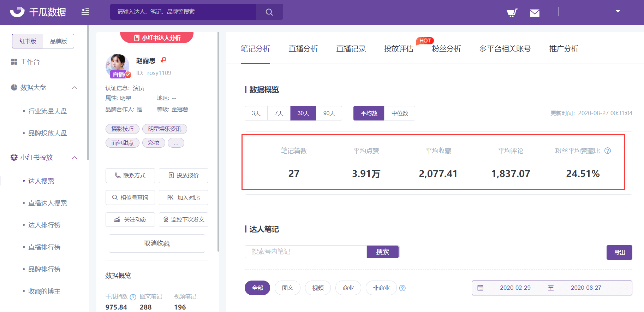Click 监控下次发文 button
The image size is (644, 312).
tap(184, 219)
